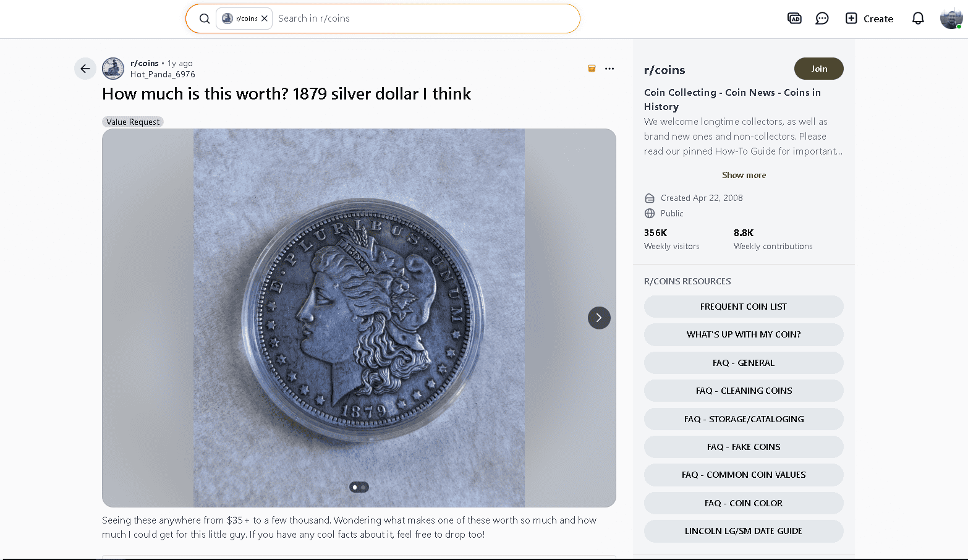Image resolution: width=968 pixels, height=560 pixels.
Task: Join the r/coins community
Action: [x=818, y=69]
